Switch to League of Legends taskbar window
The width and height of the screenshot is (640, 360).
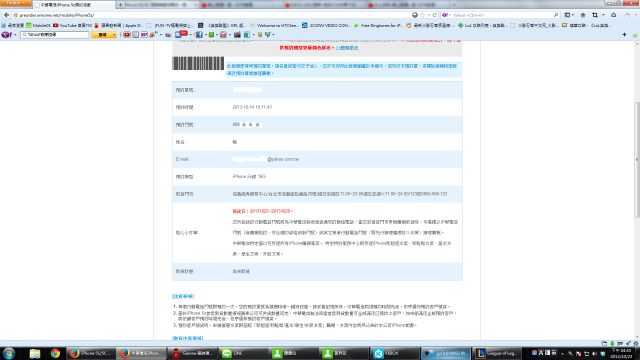pyautogui.click(x=496, y=353)
